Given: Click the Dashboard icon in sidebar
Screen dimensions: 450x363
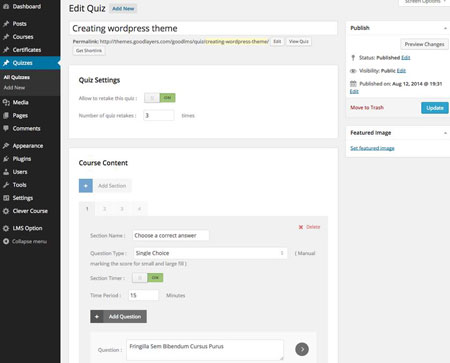Looking at the screenshot, I should pyautogui.click(x=6, y=6).
